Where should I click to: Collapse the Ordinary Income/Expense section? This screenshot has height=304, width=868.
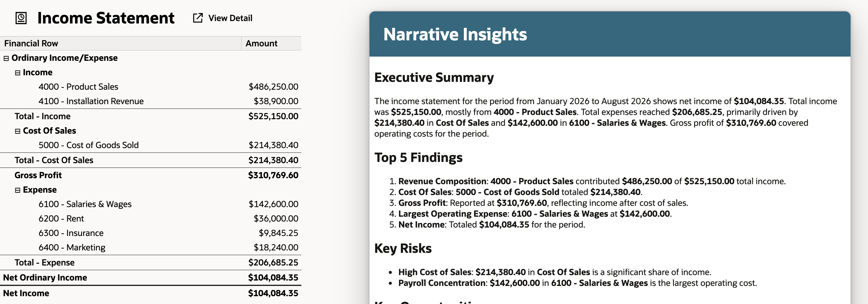tap(6, 58)
